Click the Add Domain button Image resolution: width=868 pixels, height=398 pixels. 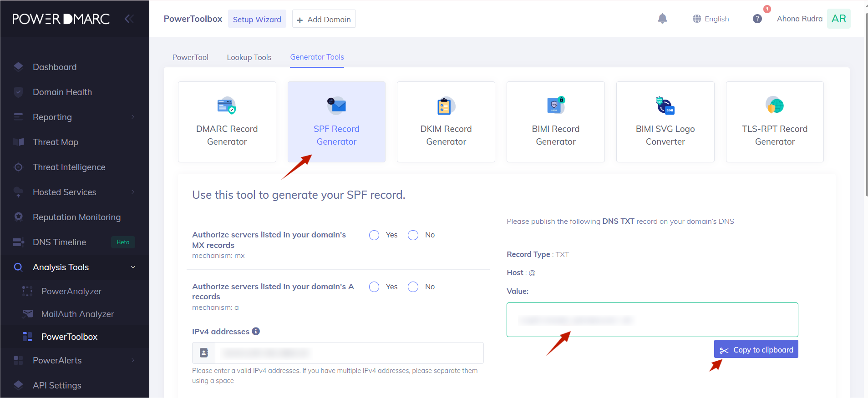pos(324,19)
